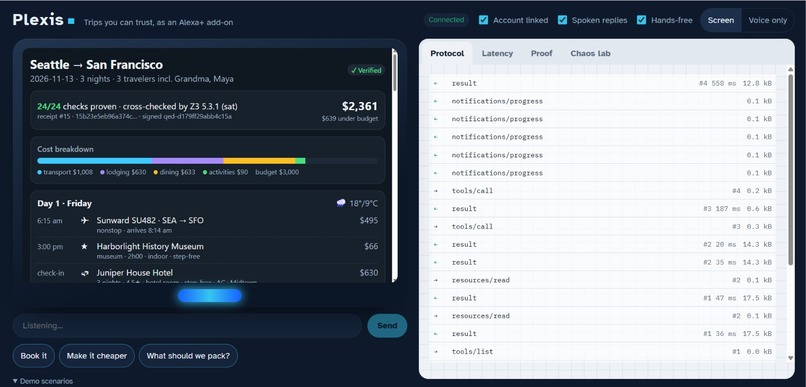Click the tools/list #1 log row
The image size is (806, 387).
point(602,352)
